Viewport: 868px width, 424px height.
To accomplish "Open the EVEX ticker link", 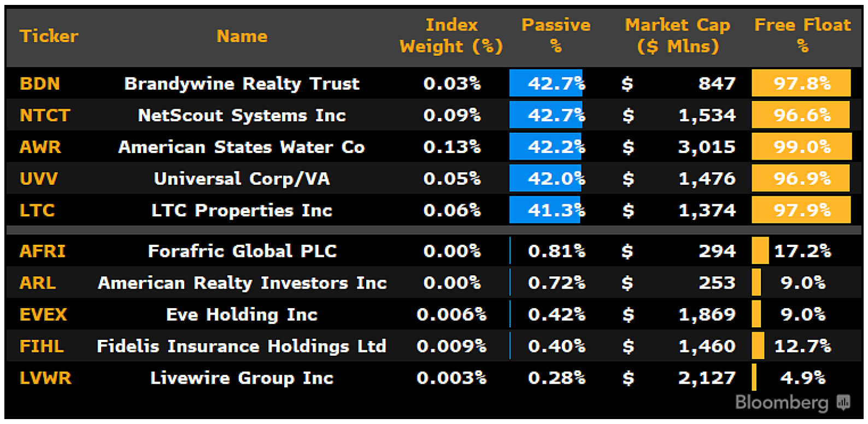I will pos(43,315).
